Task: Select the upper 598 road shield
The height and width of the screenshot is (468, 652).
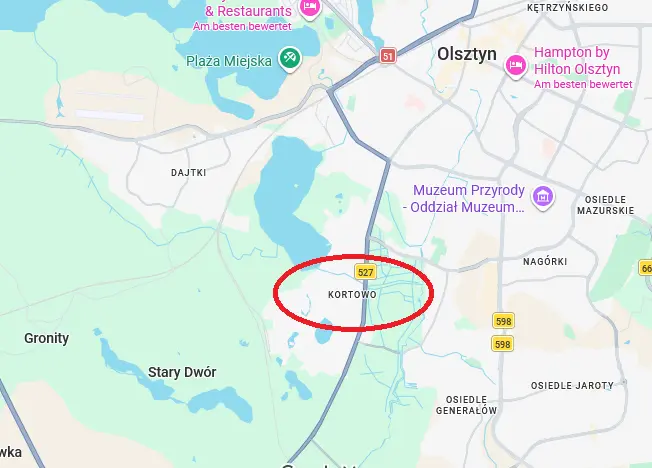Action: tap(503, 321)
